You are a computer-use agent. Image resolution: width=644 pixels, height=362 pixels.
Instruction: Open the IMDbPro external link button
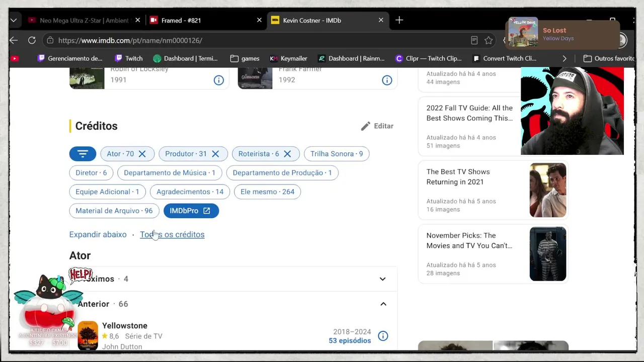[191, 211]
